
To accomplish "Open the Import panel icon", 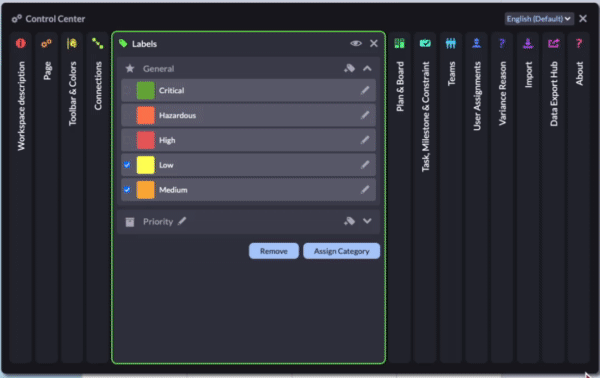I will point(528,43).
